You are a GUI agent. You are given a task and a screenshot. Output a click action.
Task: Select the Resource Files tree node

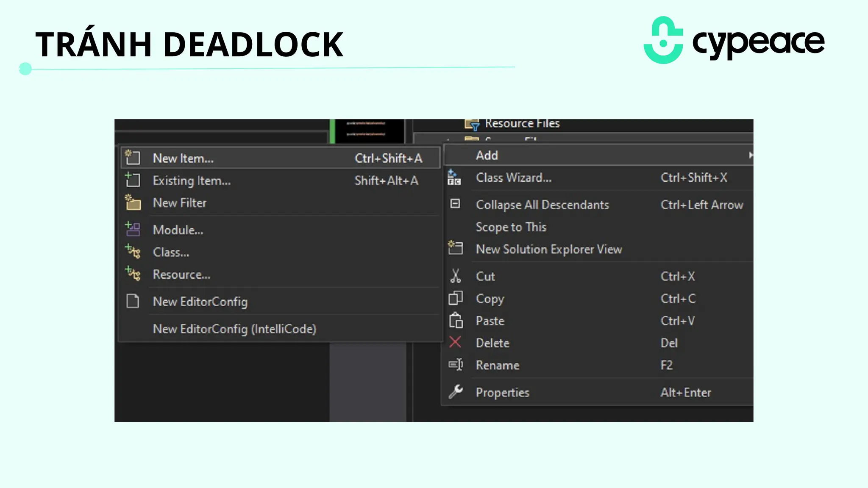pos(522,124)
